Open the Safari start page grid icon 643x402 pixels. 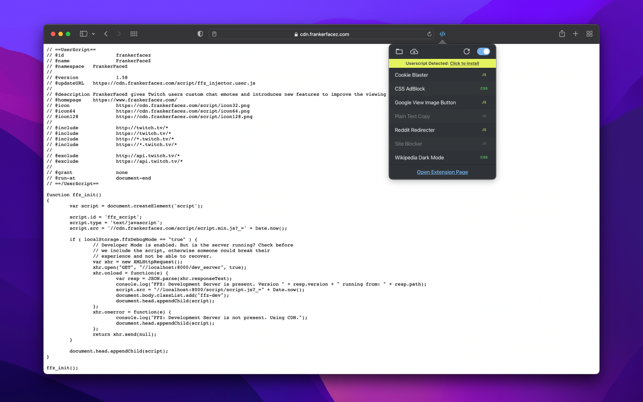tap(134, 34)
